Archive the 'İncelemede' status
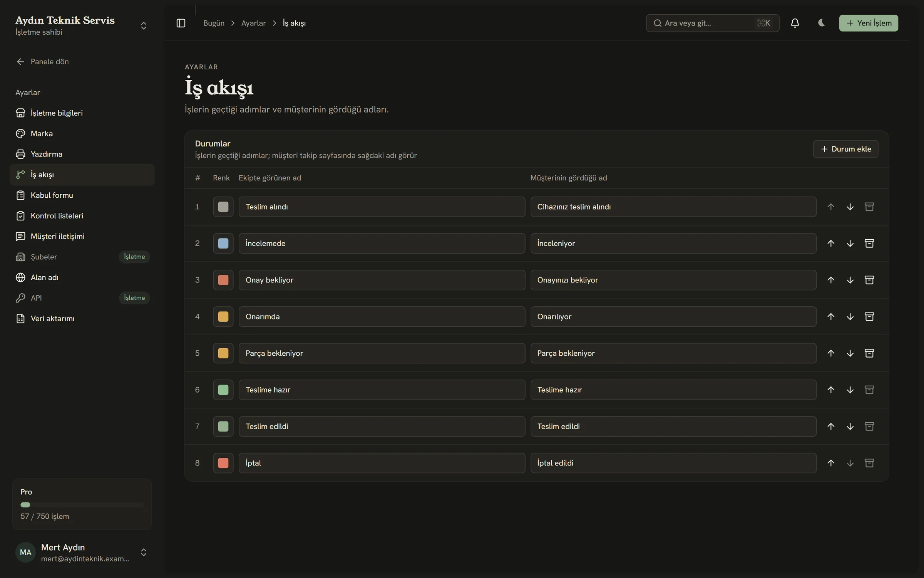The height and width of the screenshot is (578, 924). tap(869, 243)
